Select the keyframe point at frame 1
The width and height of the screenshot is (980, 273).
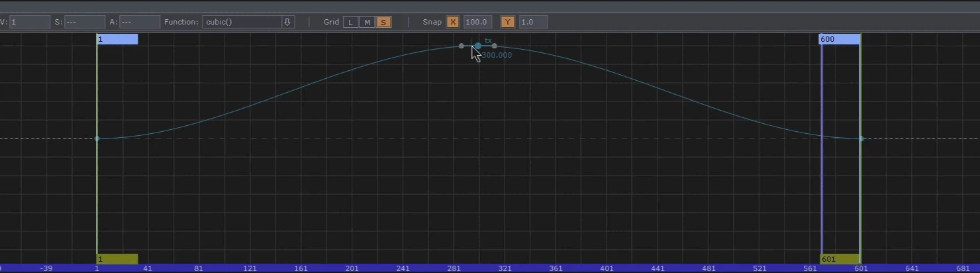tap(97, 138)
